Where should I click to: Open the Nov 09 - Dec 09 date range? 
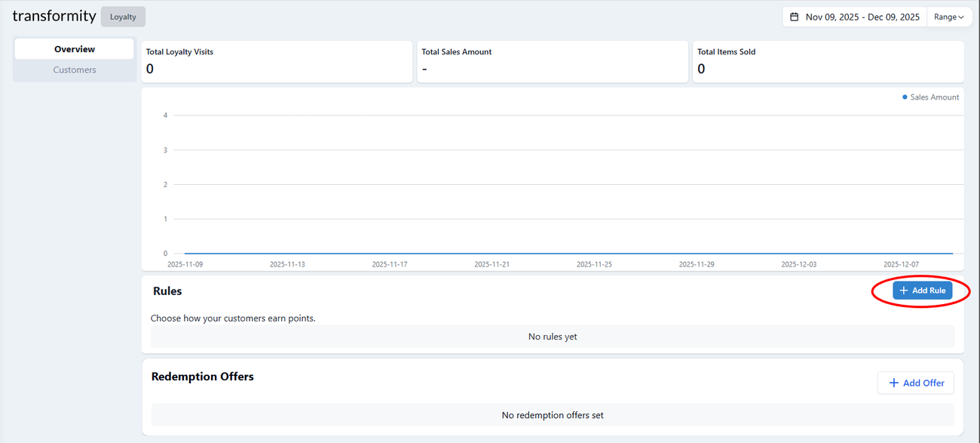pyautogui.click(x=862, y=17)
